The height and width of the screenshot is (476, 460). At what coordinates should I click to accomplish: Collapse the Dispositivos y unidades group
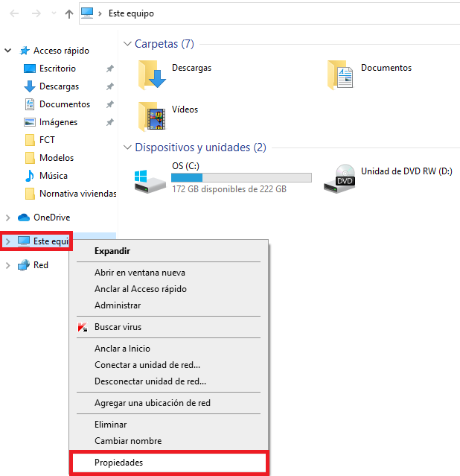click(x=127, y=147)
